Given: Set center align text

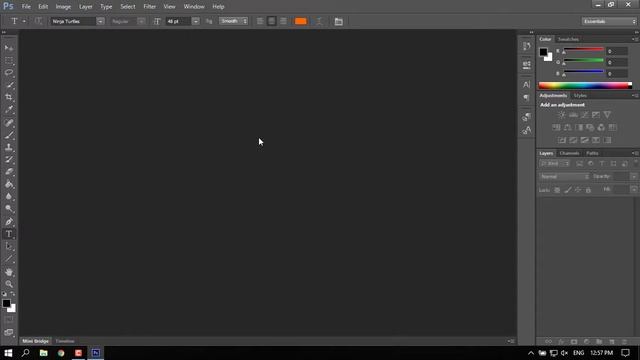Looking at the screenshot, I should [x=271, y=21].
